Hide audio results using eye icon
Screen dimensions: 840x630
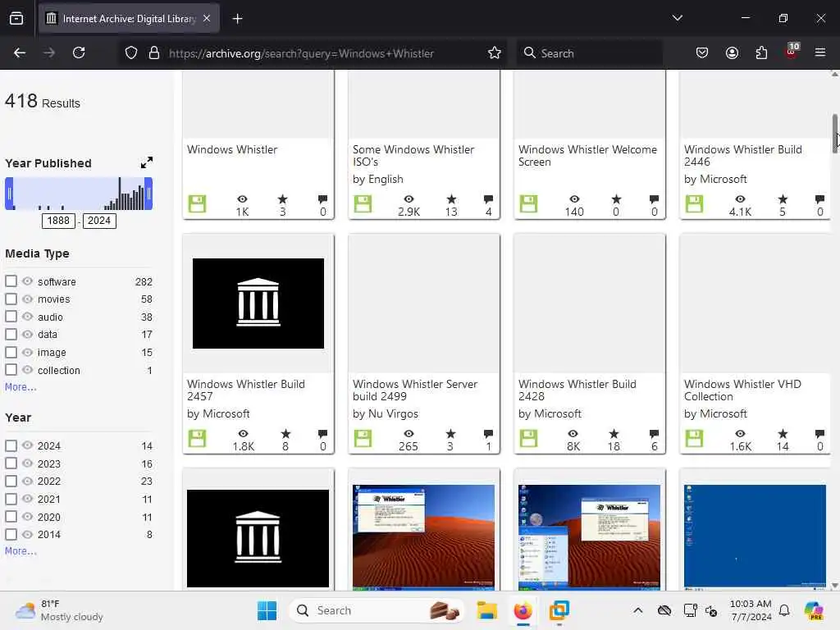click(x=27, y=317)
